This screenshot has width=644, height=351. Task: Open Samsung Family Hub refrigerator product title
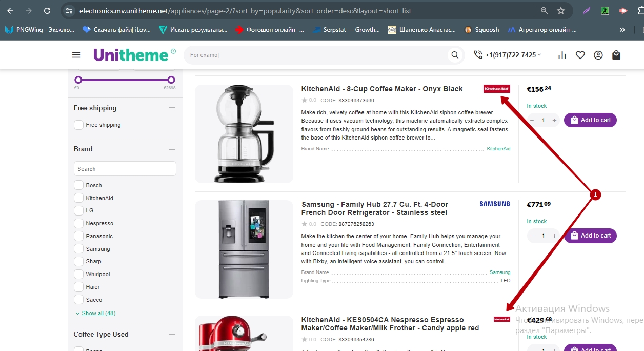(375, 208)
